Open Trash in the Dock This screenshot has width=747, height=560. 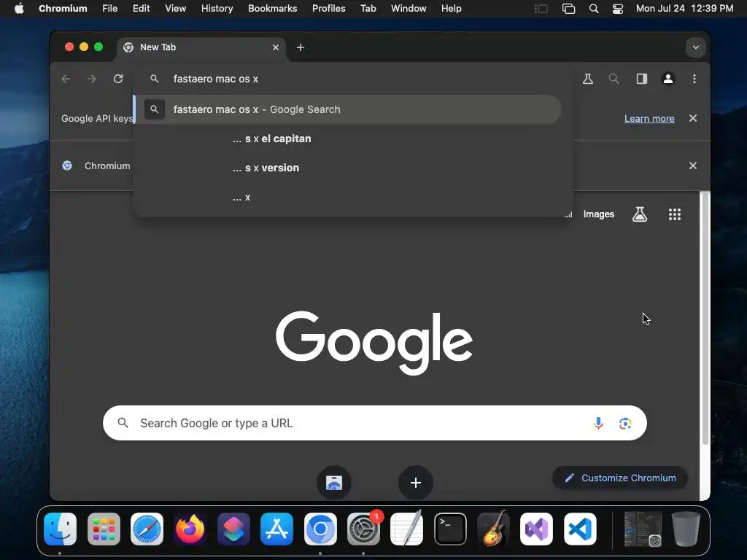pos(686,529)
